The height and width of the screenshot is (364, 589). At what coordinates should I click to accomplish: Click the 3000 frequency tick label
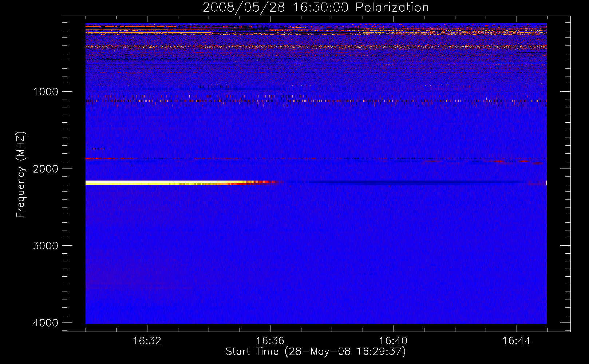click(x=46, y=246)
